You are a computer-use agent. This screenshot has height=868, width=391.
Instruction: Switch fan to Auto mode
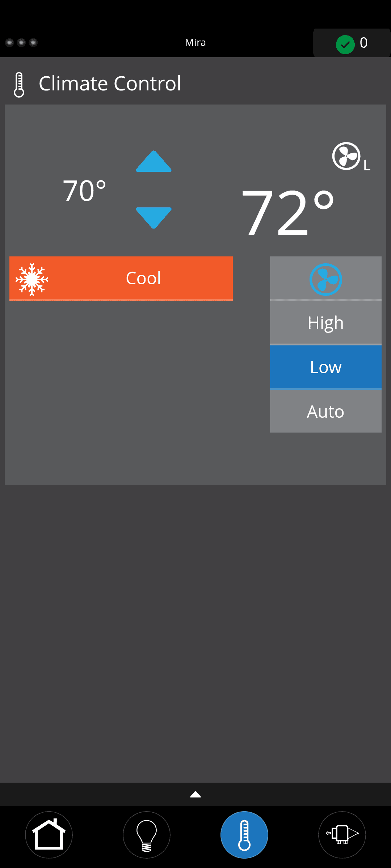tap(325, 412)
